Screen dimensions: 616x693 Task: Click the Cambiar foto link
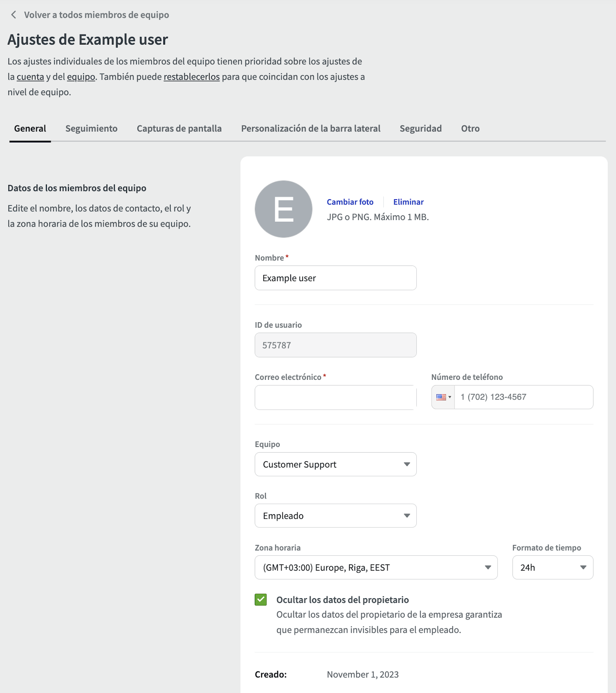point(350,202)
